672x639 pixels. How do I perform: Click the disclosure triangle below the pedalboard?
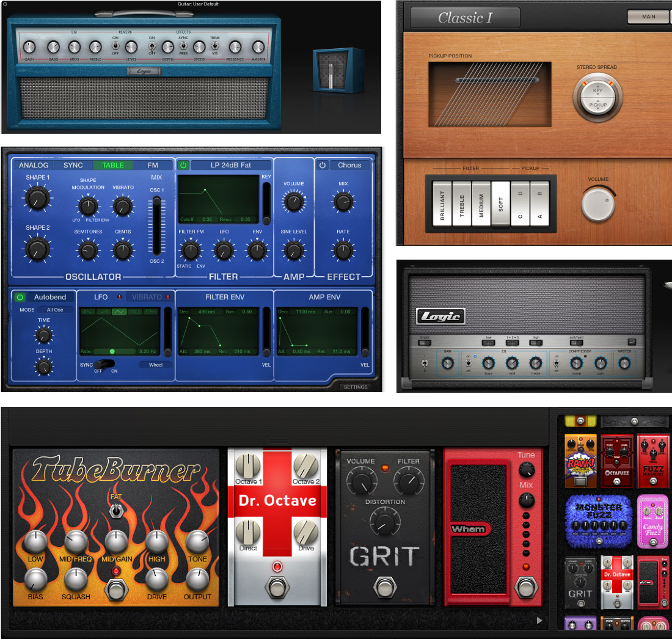coord(539,621)
